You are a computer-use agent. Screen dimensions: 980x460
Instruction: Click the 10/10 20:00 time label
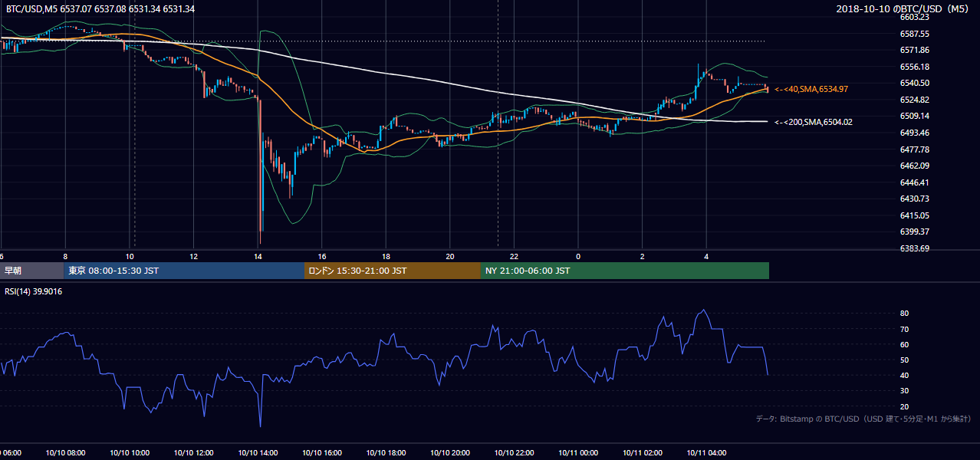click(450, 453)
